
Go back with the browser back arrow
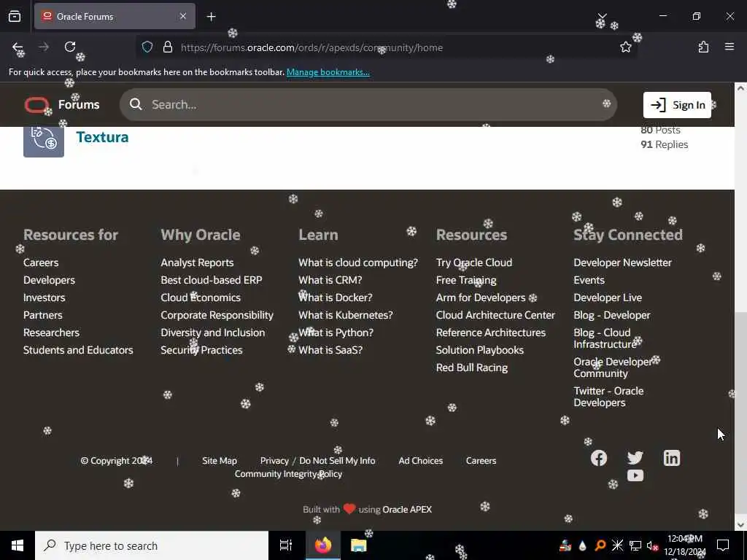[18, 47]
